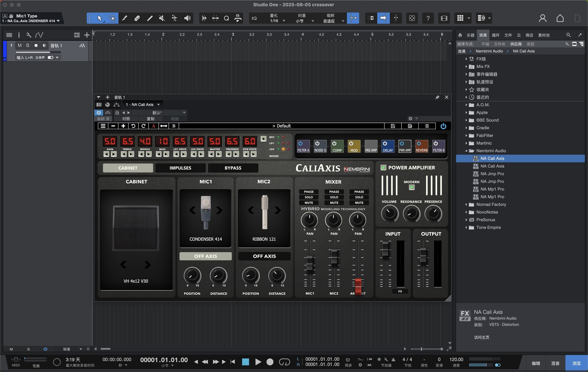Switch to the 文件 browser tab
Image resolution: width=588 pixels, height=372 pixels.
(508, 35)
